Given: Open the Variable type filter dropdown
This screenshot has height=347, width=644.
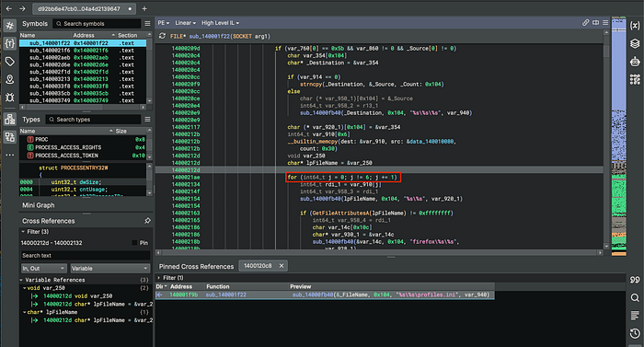Looking at the screenshot, I should 110,269.
